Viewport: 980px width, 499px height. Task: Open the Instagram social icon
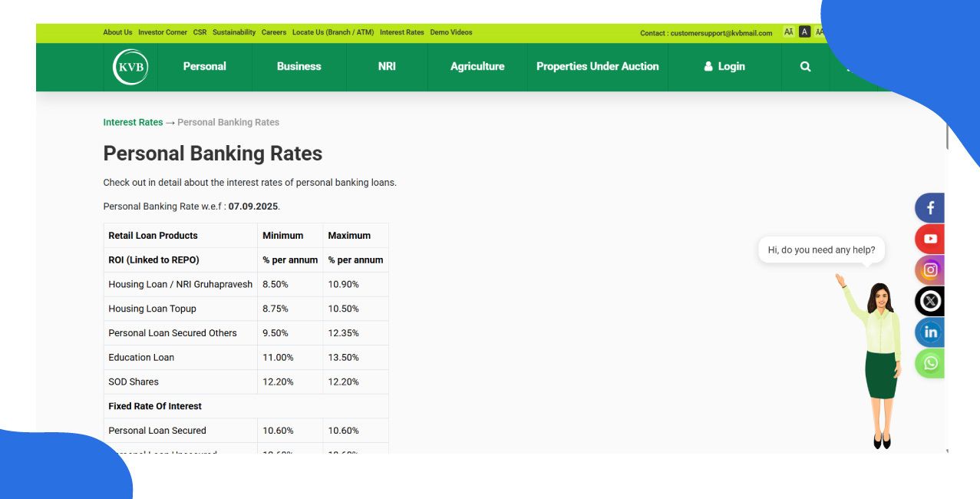[x=930, y=270]
